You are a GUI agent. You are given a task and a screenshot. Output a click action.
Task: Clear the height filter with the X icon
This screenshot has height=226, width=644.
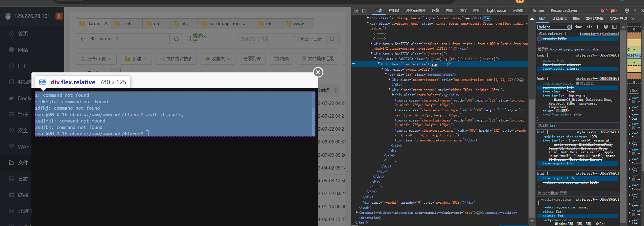(x=569, y=27)
